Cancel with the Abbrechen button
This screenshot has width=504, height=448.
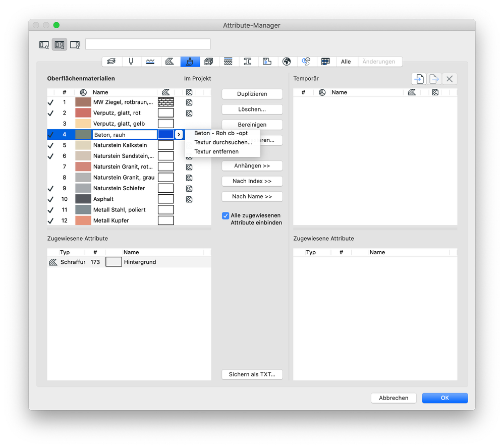(394, 398)
